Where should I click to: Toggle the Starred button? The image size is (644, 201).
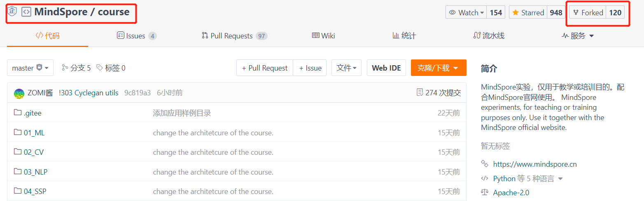point(528,12)
